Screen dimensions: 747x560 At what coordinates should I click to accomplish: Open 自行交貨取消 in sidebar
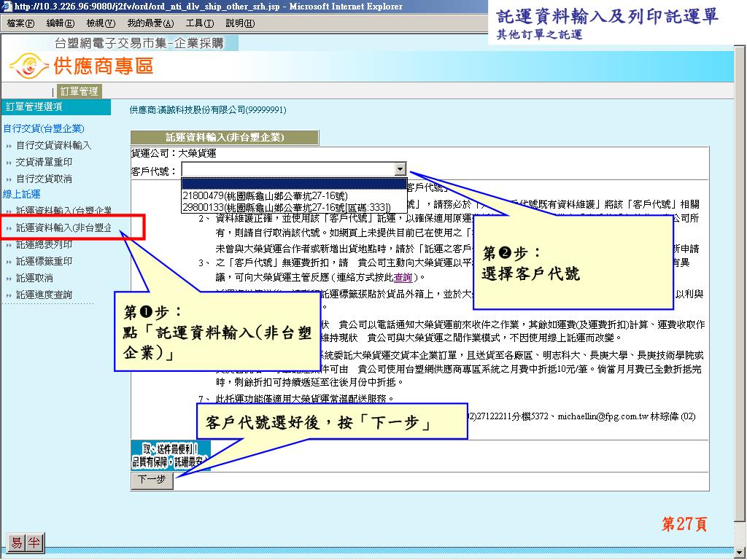(x=44, y=179)
